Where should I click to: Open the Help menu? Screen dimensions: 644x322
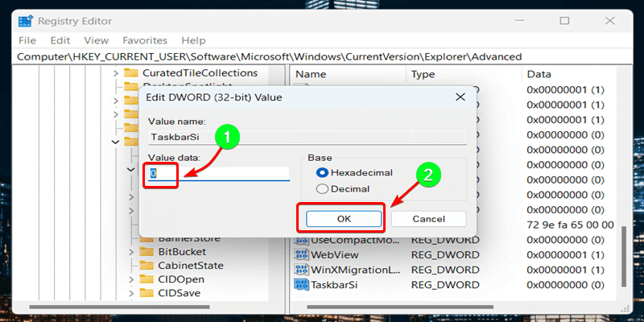click(x=193, y=41)
